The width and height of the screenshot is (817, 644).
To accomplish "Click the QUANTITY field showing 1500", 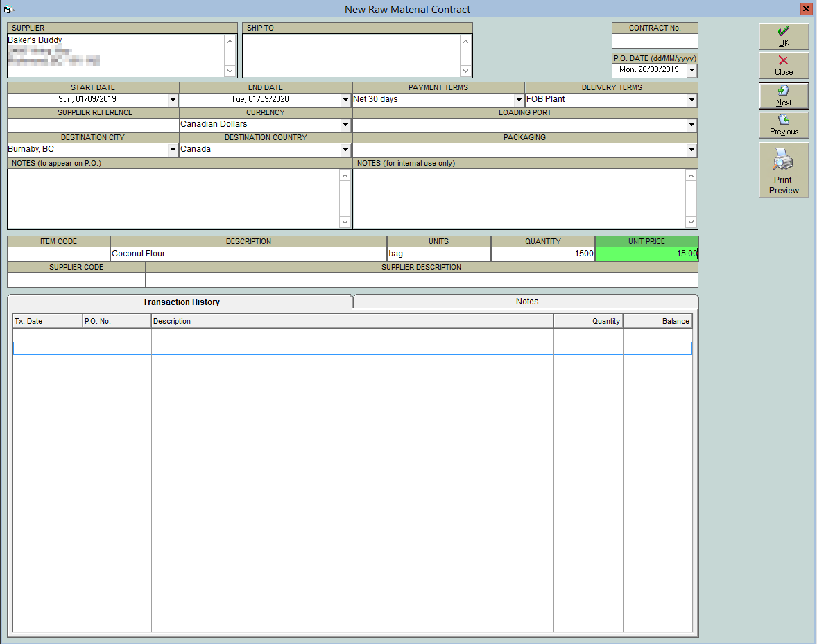I will pos(543,254).
